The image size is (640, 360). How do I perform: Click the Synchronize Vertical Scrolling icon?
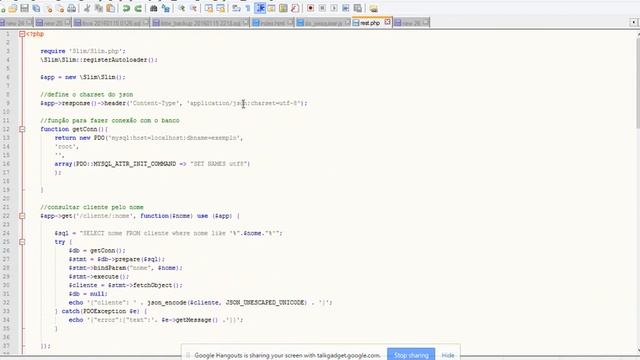pos(209,8)
